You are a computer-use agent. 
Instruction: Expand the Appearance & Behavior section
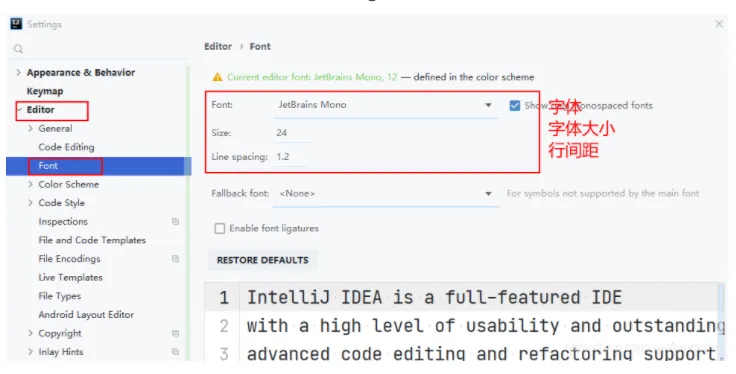pyautogui.click(x=18, y=72)
